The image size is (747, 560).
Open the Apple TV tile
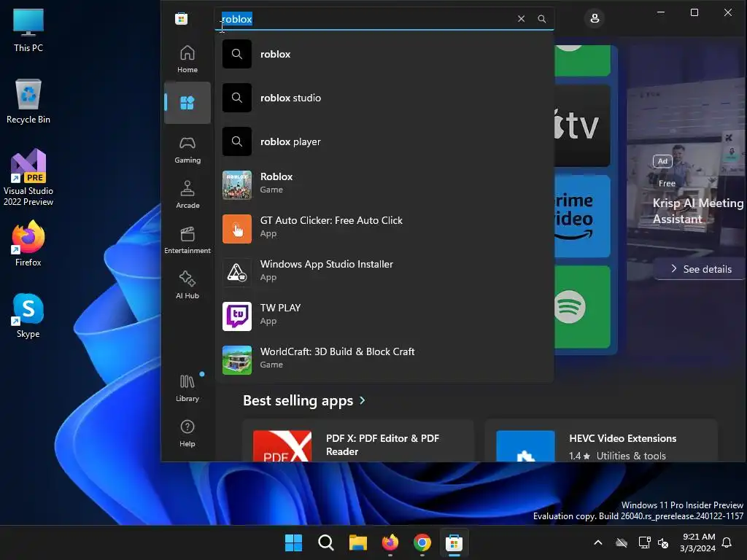(582, 125)
